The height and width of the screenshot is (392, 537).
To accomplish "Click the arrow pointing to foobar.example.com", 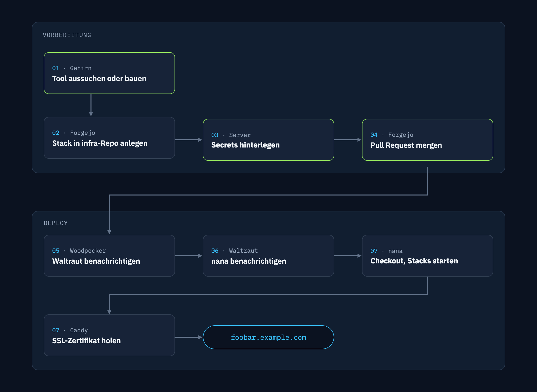I will pos(189,337).
